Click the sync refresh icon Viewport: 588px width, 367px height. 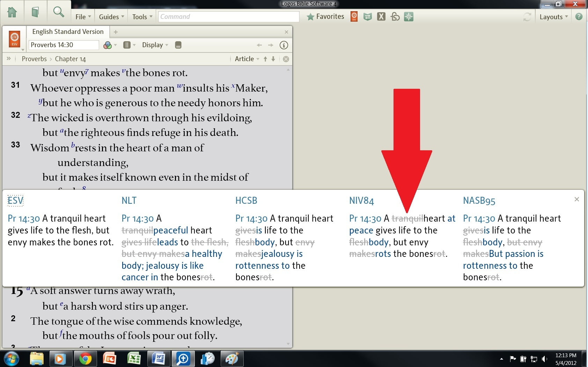click(527, 17)
